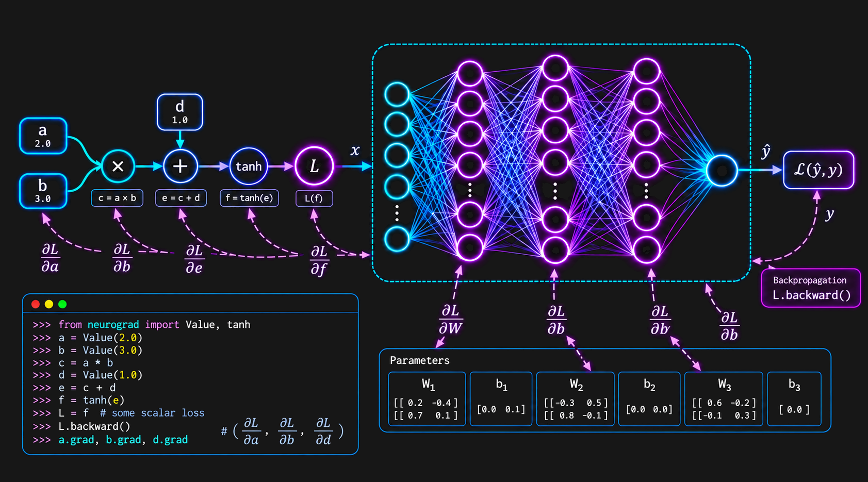Select the W2 parameter matrix box
The image size is (868, 482).
click(576, 399)
